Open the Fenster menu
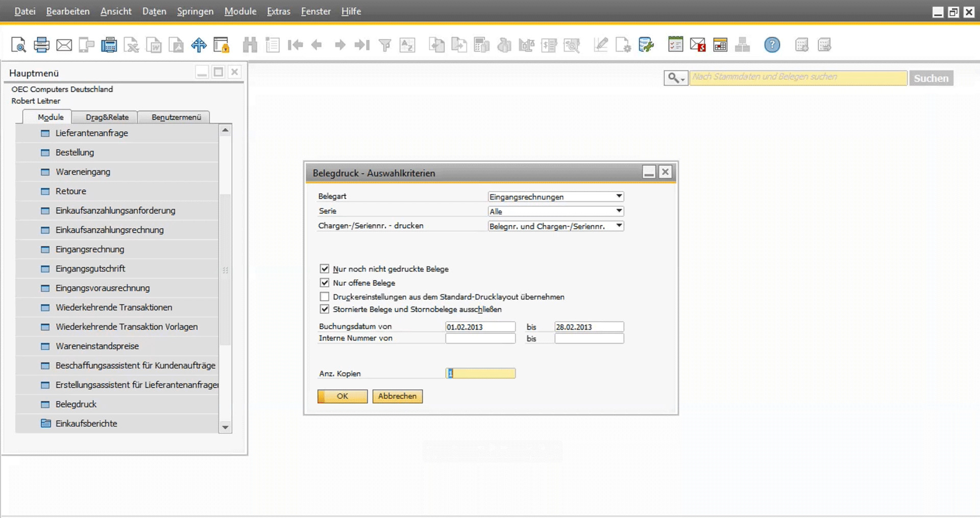This screenshot has width=980, height=518. pyautogui.click(x=316, y=11)
